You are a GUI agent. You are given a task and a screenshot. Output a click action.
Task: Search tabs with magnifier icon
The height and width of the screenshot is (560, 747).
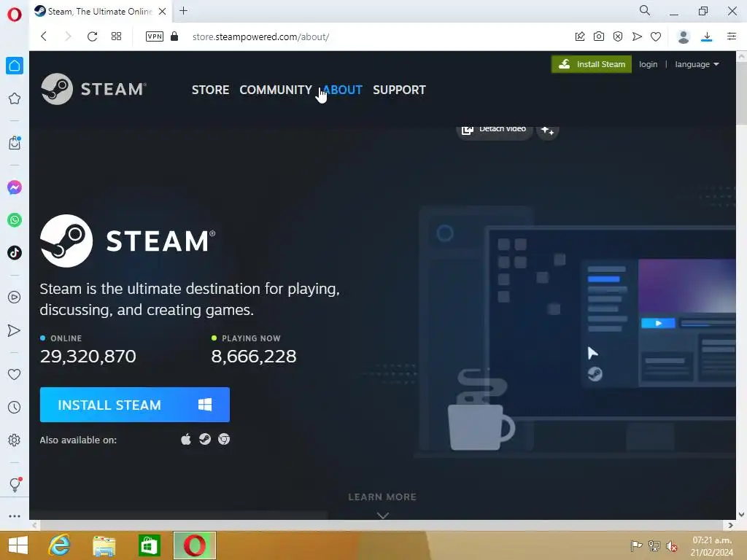point(645,10)
